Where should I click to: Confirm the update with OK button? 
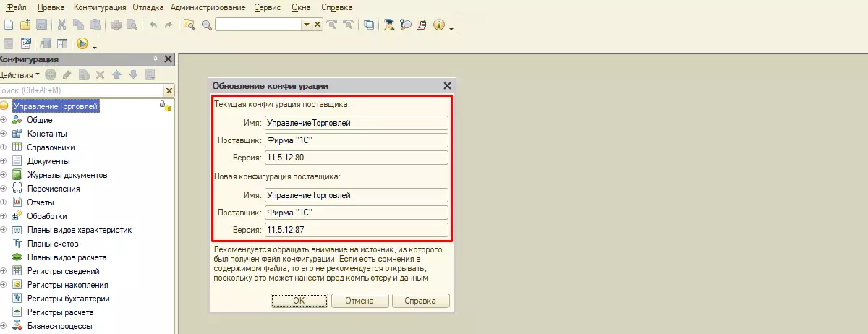299,301
